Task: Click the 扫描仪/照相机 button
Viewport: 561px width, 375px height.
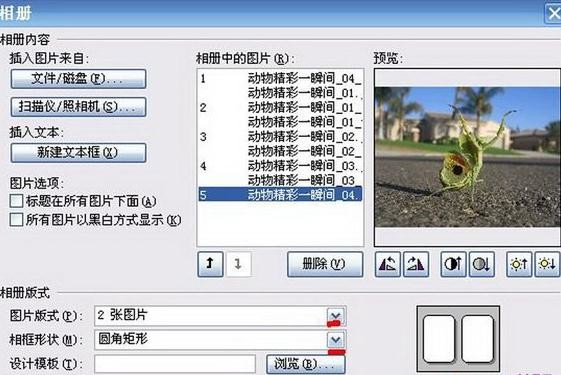Action: tap(78, 107)
